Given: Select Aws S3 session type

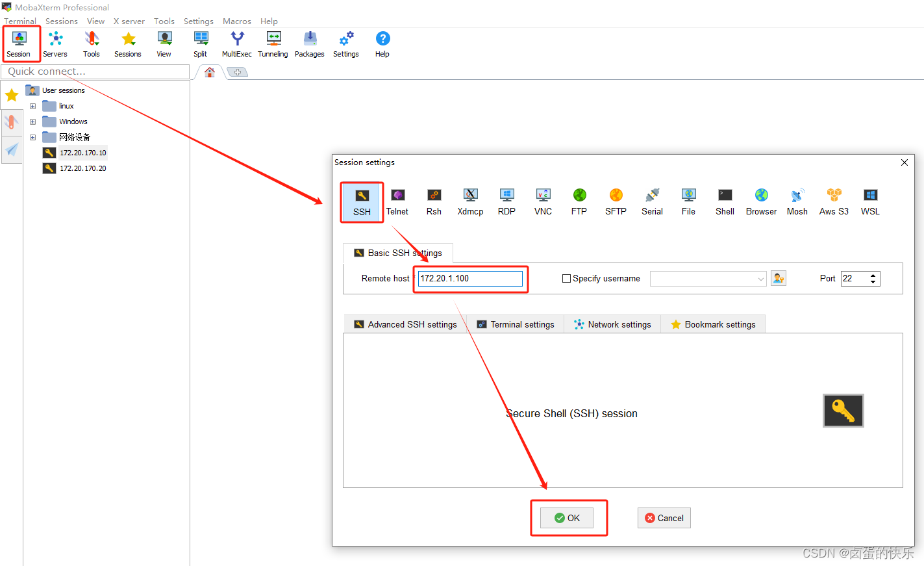Looking at the screenshot, I should (834, 203).
